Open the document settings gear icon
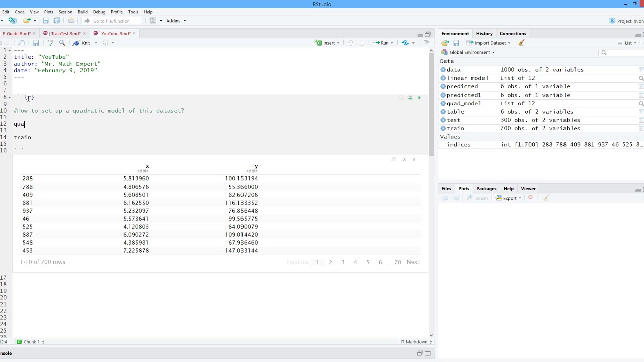 coord(105,43)
